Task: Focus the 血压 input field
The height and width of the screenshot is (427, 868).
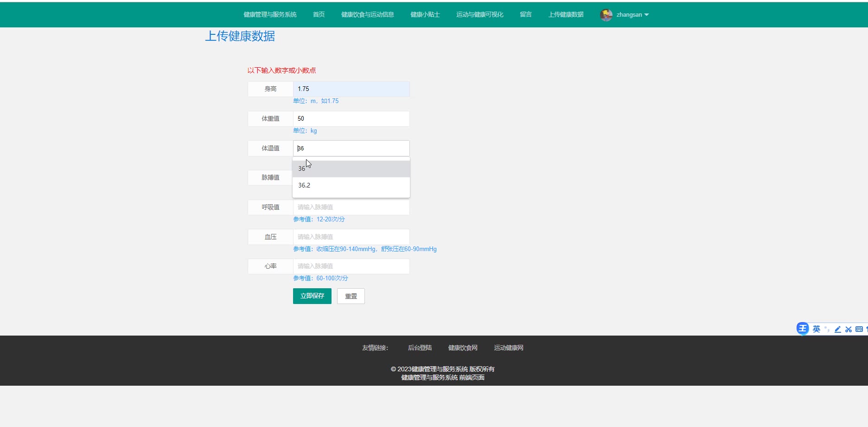Action: tap(351, 237)
